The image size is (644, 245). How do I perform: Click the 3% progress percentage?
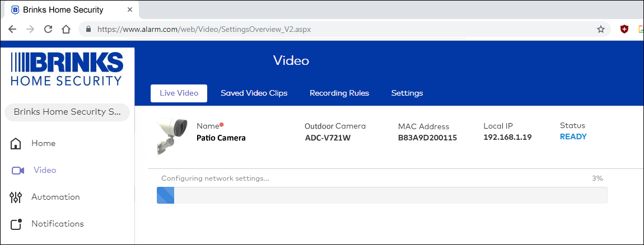597,178
